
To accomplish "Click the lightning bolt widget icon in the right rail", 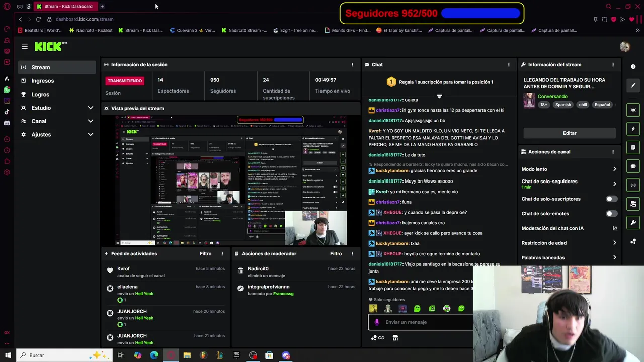I will click(633, 129).
